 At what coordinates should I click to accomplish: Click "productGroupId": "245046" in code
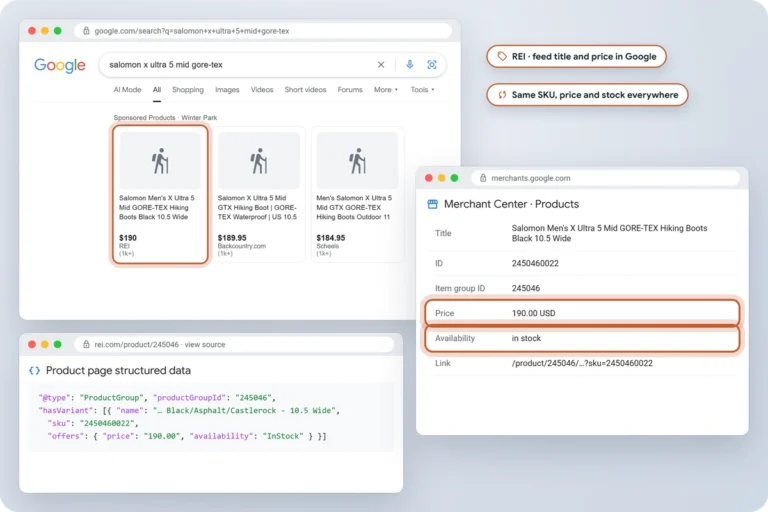point(214,397)
